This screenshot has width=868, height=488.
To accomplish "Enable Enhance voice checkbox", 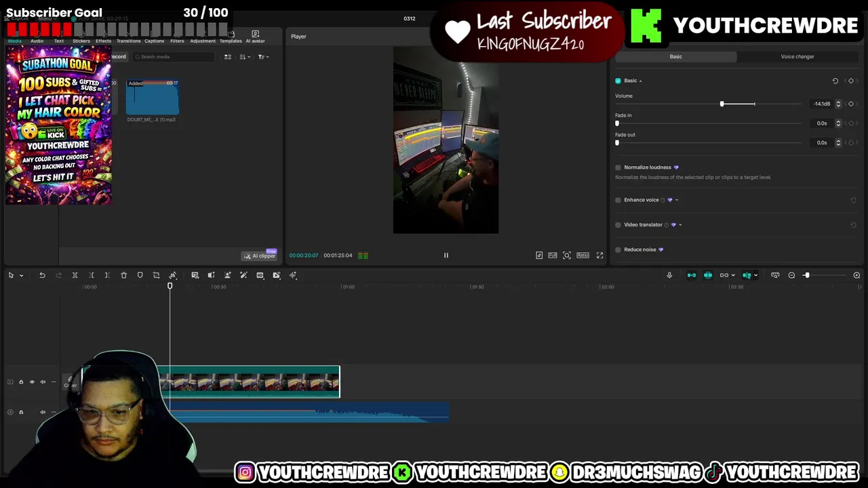I will (618, 200).
